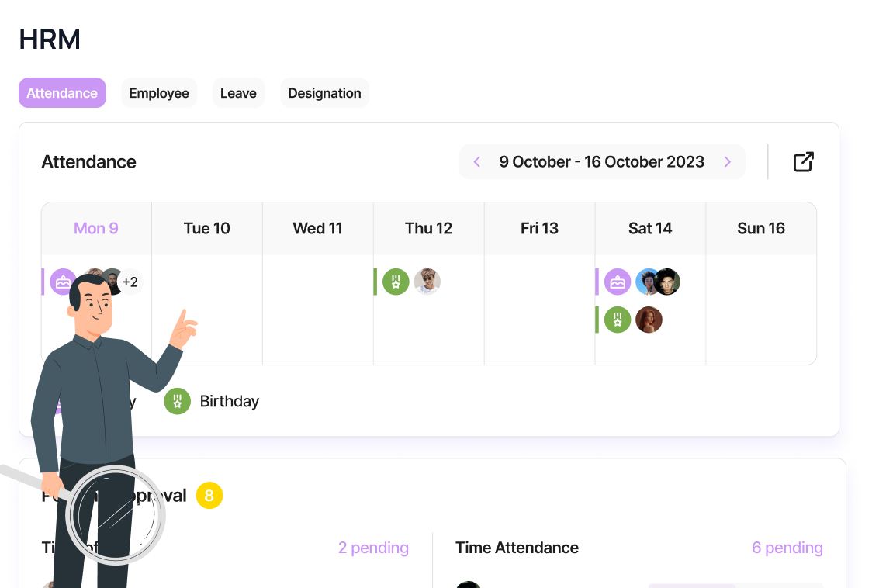Select the Attendance tab
879x588 pixels.
point(62,93)
